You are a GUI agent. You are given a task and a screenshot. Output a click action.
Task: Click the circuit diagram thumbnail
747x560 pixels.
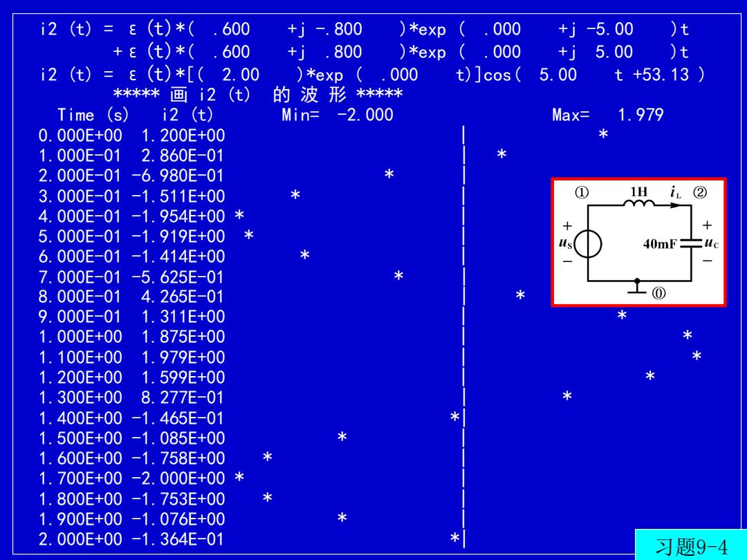point(639,243)
